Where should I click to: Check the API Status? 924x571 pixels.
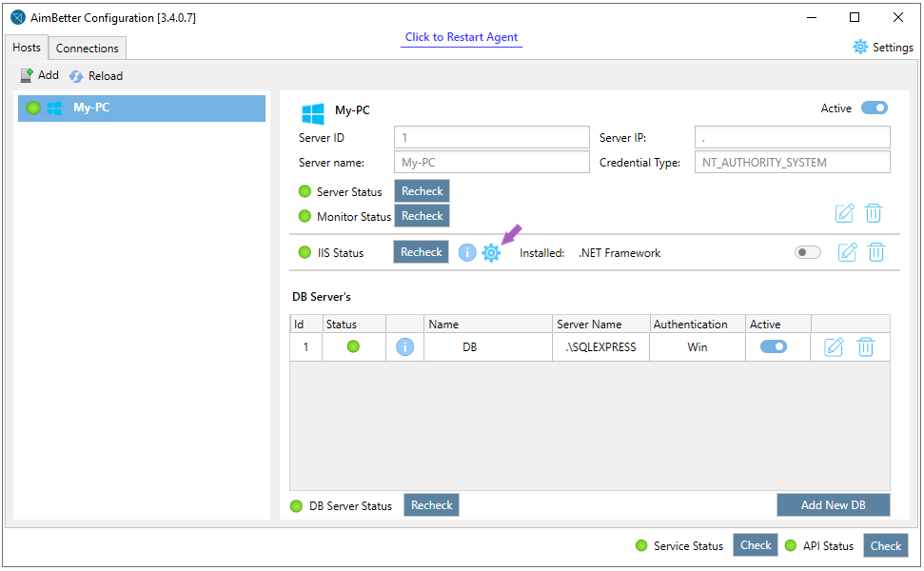(x=886, y=545)
